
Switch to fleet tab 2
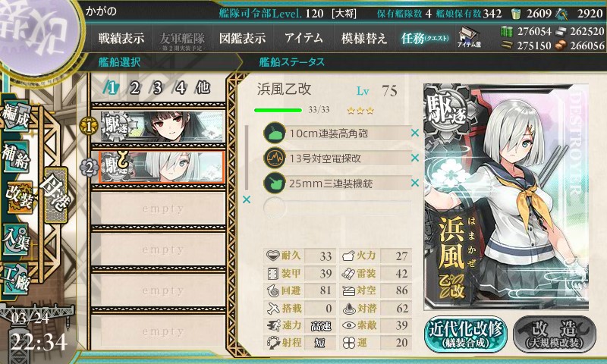(134, 88)
